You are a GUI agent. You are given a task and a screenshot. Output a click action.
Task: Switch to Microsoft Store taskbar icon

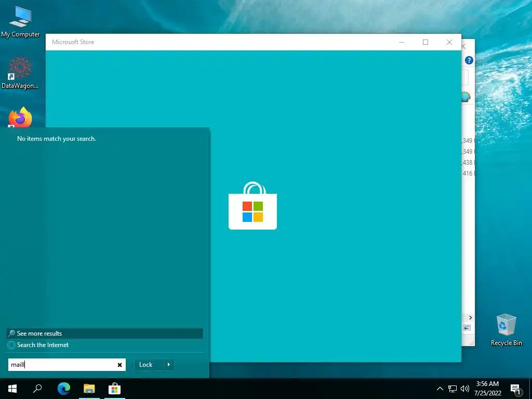pos(115,389)
